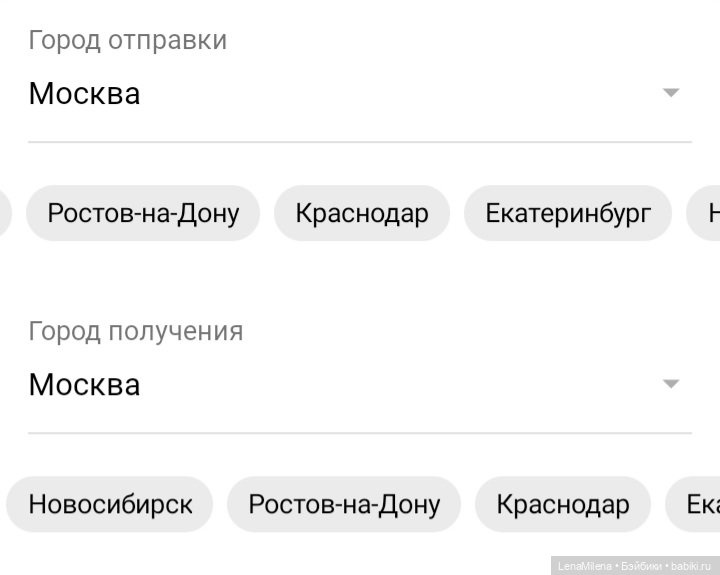This screenshot has width=720, height=575.
Task: Click the underline below sending city field
Action: tap(360, 142)
